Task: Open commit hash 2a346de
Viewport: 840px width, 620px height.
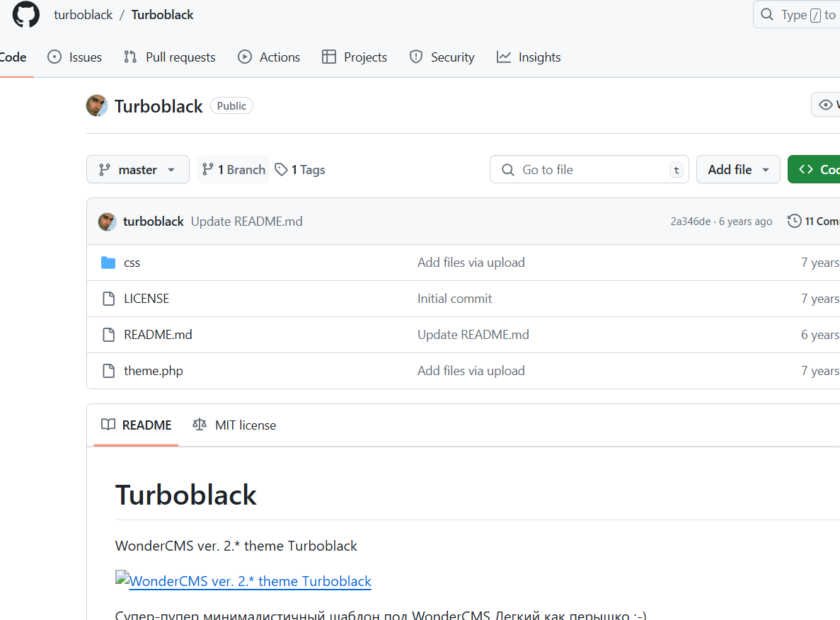Action: point(691,222)
